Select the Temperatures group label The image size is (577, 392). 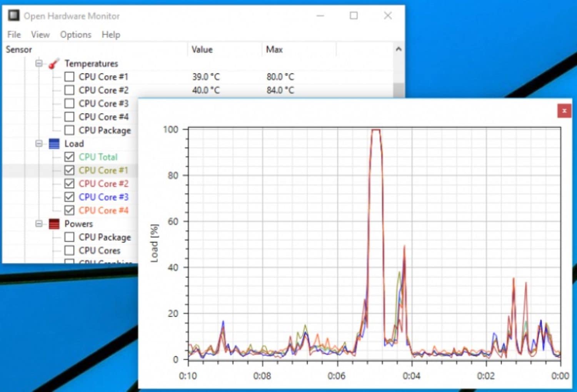click(91, 63)
